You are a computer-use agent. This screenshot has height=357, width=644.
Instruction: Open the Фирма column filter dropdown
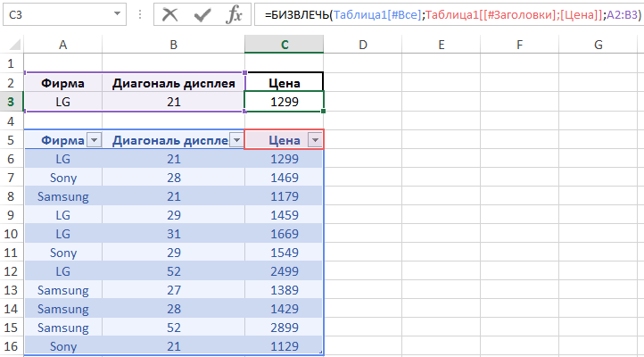click(x=94, y=140)
